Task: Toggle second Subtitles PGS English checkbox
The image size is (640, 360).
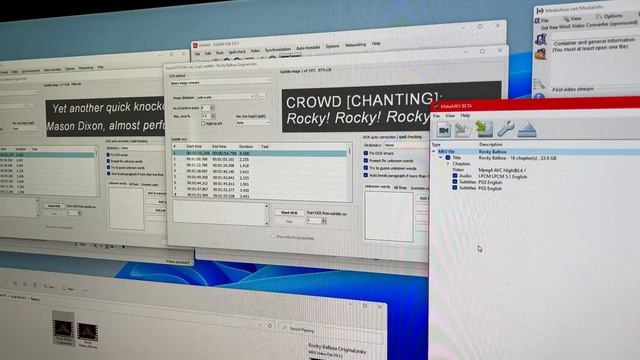Action: coord(455,188)
